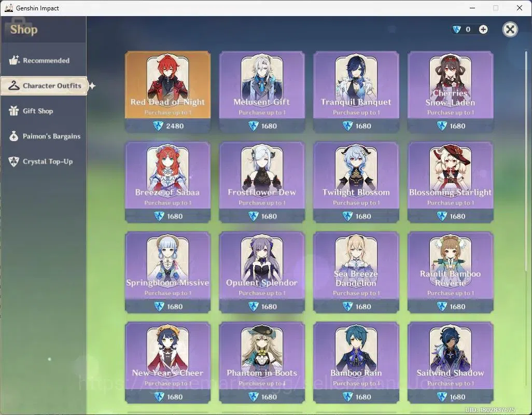
Task: Select the Character Outfits tab
Action: (44, 86)
